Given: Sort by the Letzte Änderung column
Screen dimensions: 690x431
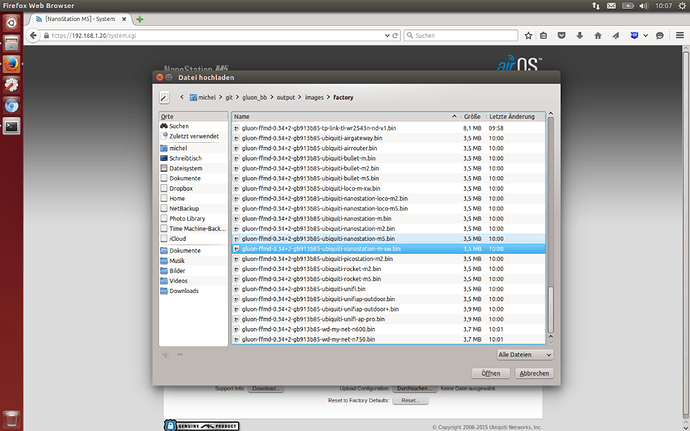Looking at the screenshot, I should coord(515,117).
